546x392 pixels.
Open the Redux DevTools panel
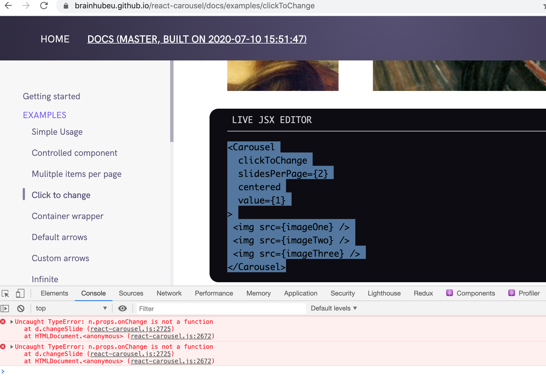pos(423,293)
